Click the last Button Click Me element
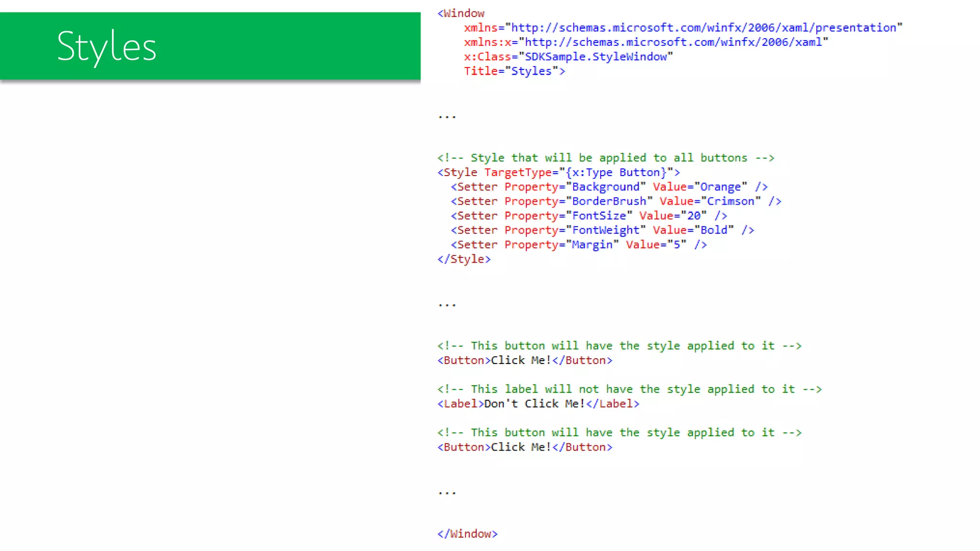The width and height of the screenshot is (980, 551). coord(524,447)
